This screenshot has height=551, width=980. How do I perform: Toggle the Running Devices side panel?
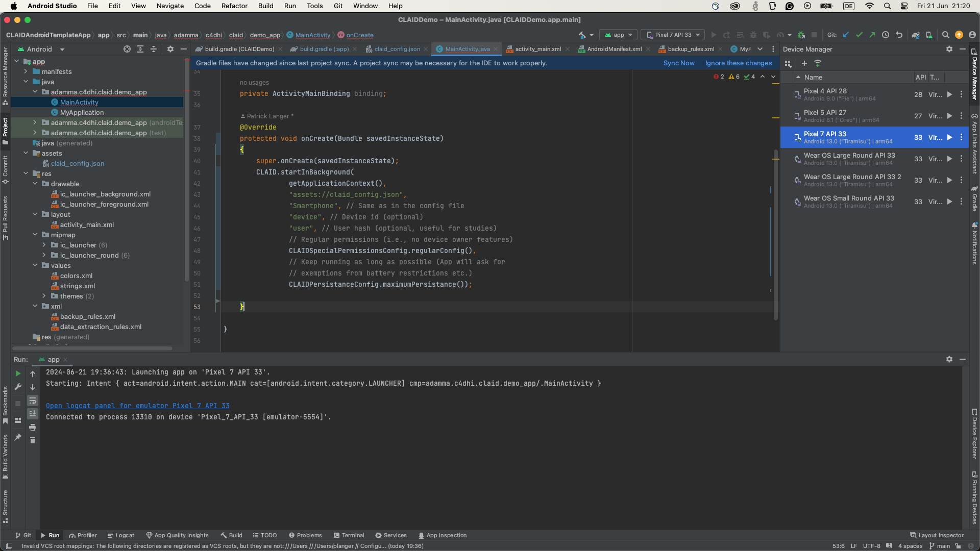tap(974, 497)
